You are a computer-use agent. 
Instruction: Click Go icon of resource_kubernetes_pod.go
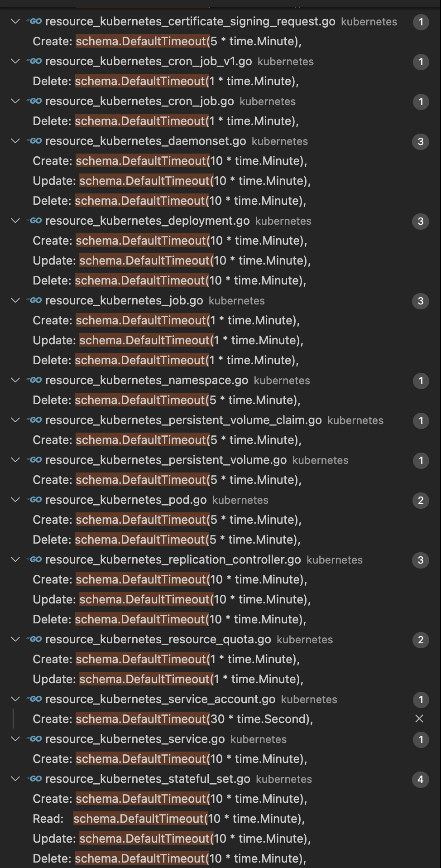[x=34, y=500]
